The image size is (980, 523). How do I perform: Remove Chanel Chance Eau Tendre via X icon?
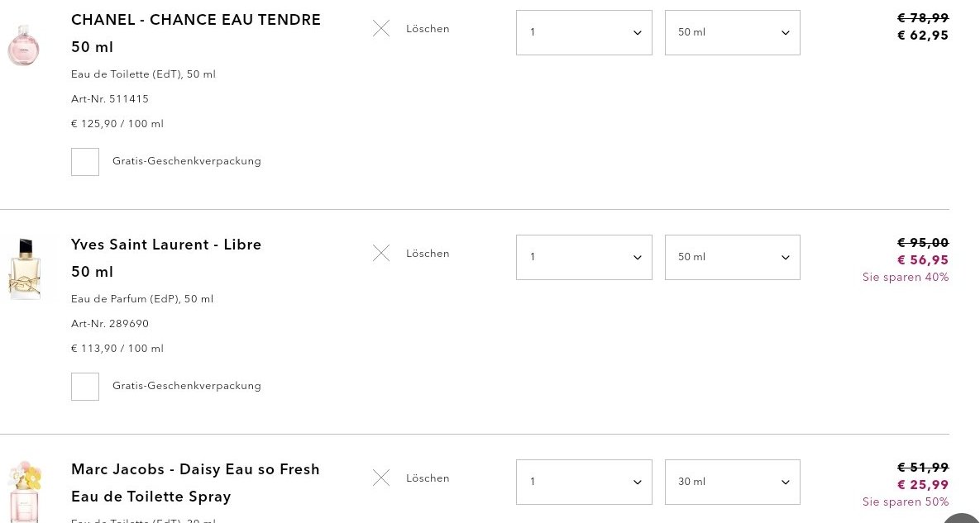[381, 28]
